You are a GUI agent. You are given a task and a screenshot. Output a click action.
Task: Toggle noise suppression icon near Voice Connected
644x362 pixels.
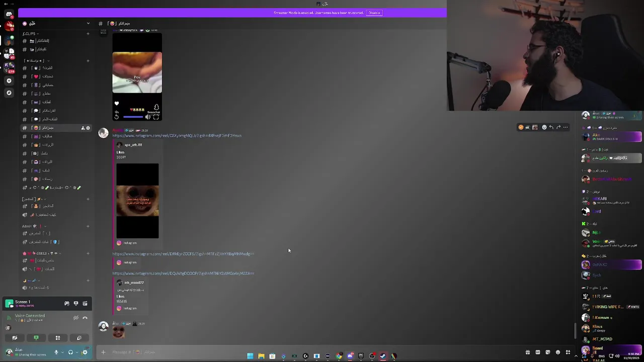point(76,318)
